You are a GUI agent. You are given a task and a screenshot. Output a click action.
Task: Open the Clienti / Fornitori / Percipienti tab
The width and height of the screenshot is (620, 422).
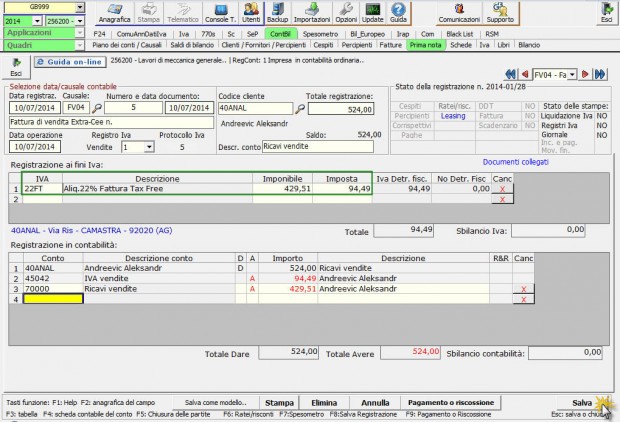click(264, 45)
